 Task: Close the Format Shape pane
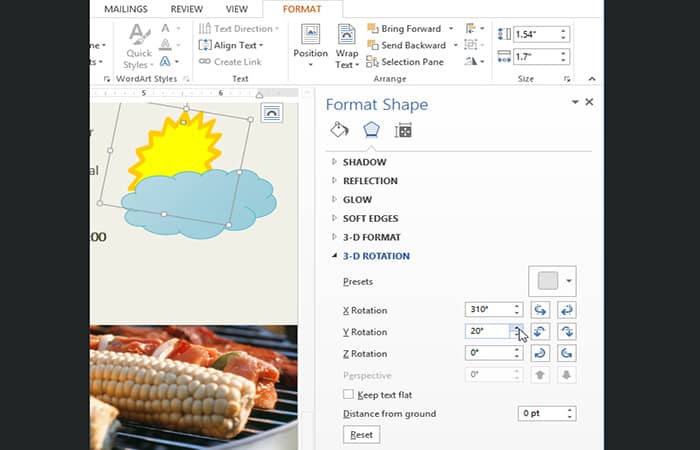[589, 102]
